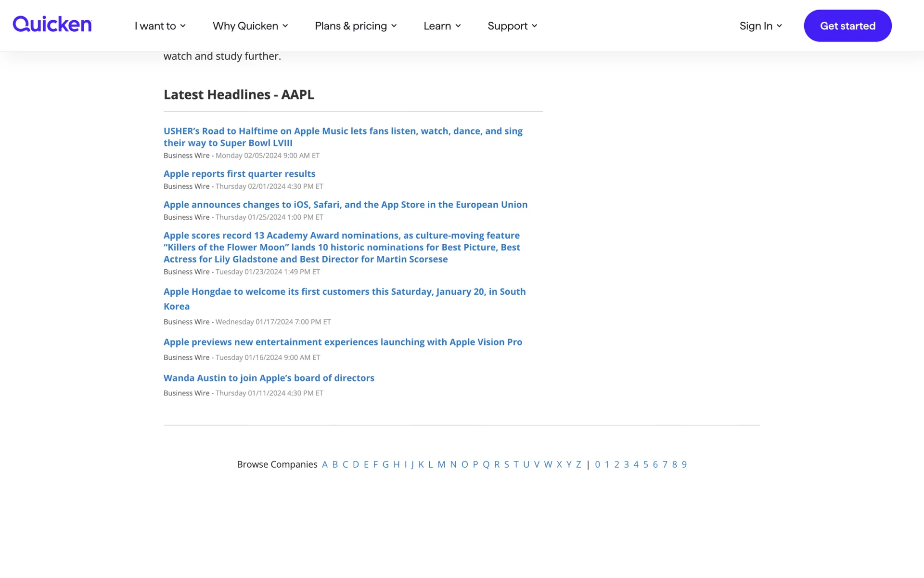The width and height of the screenshot is (924, 578).
Task: Click the Get started button
Action: point(847,26)
